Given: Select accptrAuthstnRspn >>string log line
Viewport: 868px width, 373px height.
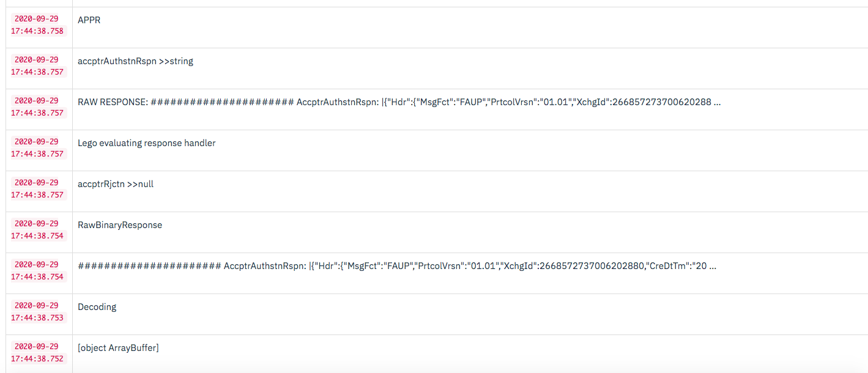Looking at the screenshot, I should pyautogui.click(x=135, y=61).
